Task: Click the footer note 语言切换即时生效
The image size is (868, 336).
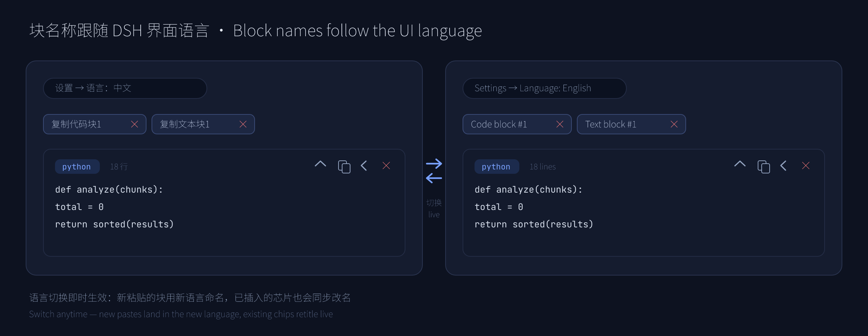Action: [x=190, y=298]
